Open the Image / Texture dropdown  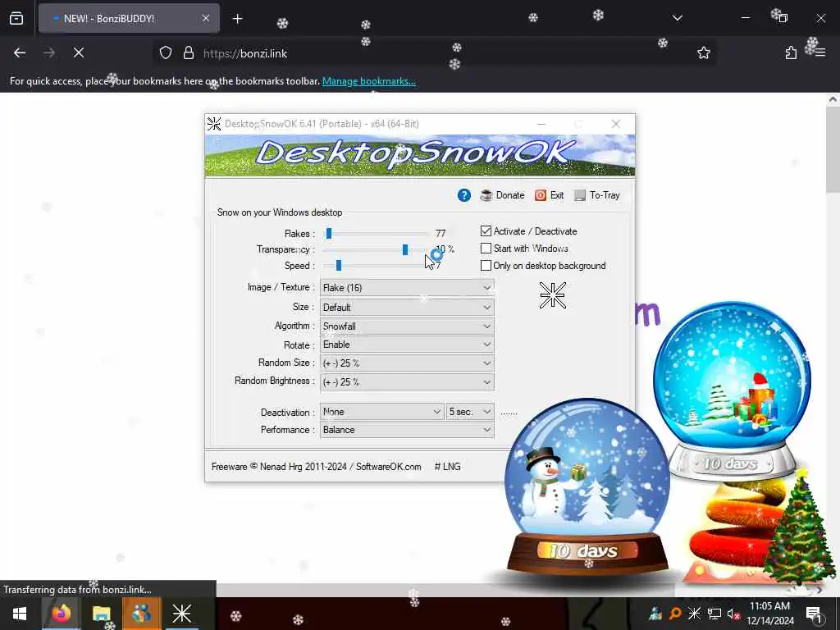pos(407,288)
